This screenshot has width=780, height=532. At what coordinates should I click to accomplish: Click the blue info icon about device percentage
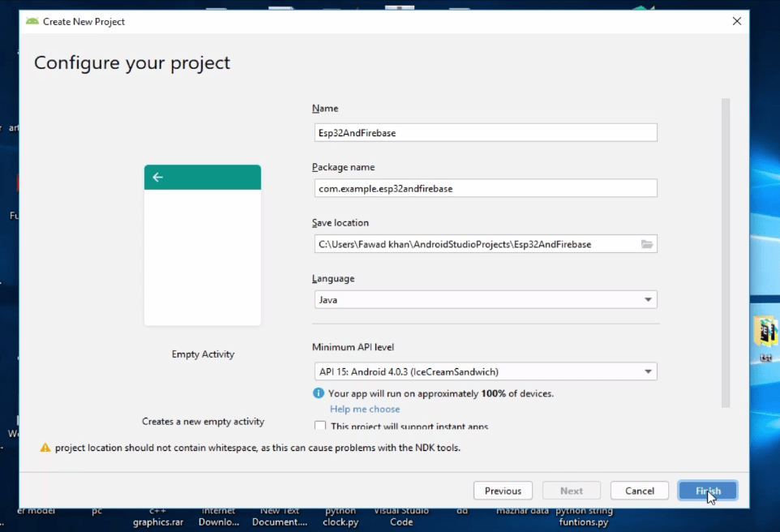click(316, 393)
